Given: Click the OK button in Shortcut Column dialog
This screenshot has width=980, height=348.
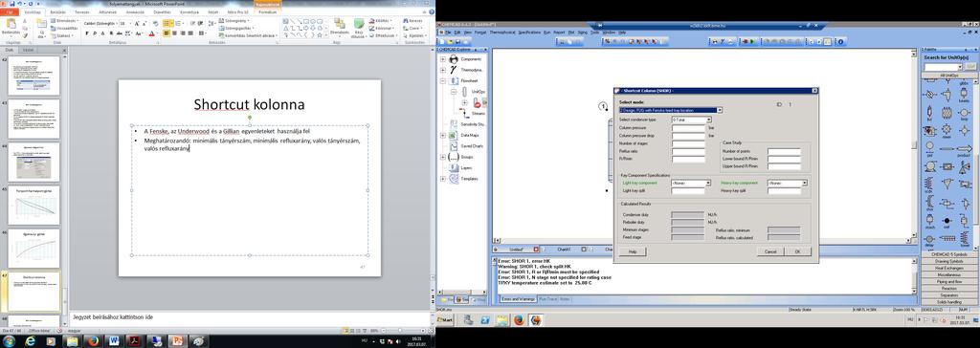Looking at the screenshot, I should [x=797, y=251].
